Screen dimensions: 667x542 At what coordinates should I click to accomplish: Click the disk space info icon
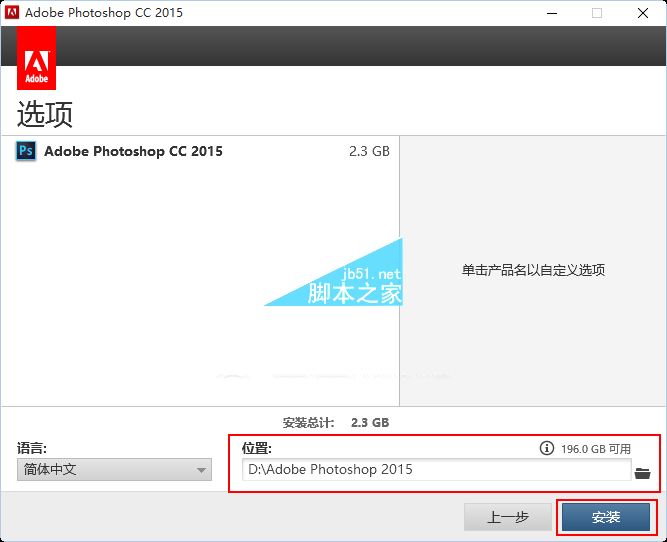pos(547,448)
